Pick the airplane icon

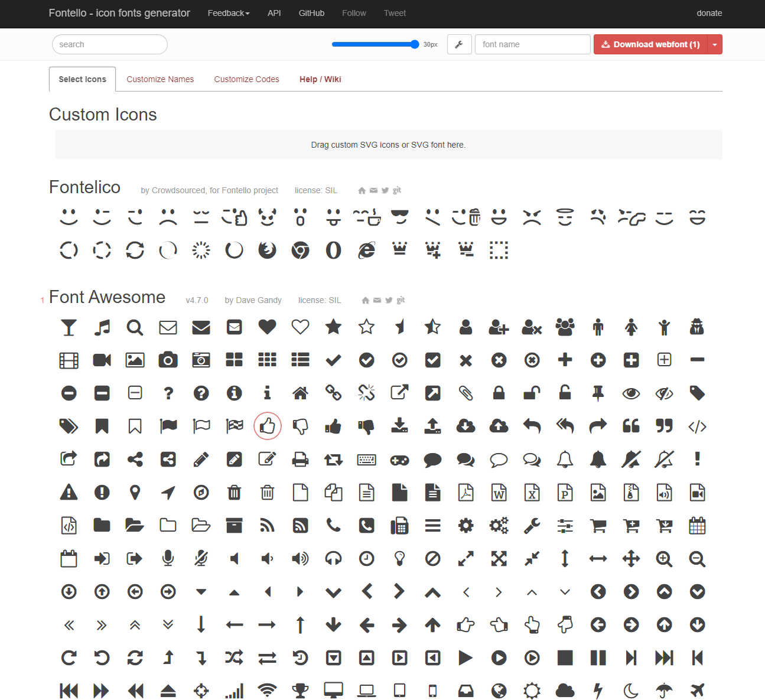tap(698, 691)
